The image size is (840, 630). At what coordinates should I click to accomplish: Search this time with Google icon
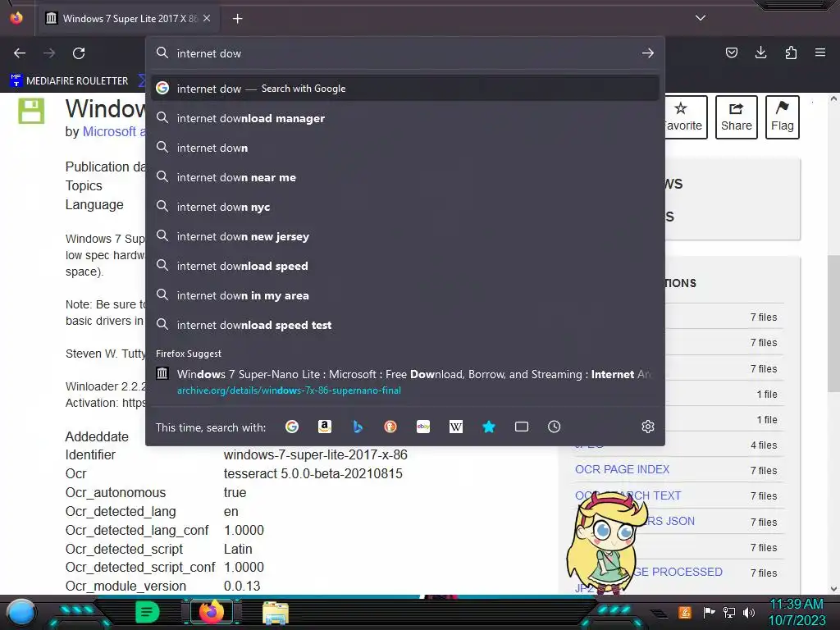click(292, 427)
